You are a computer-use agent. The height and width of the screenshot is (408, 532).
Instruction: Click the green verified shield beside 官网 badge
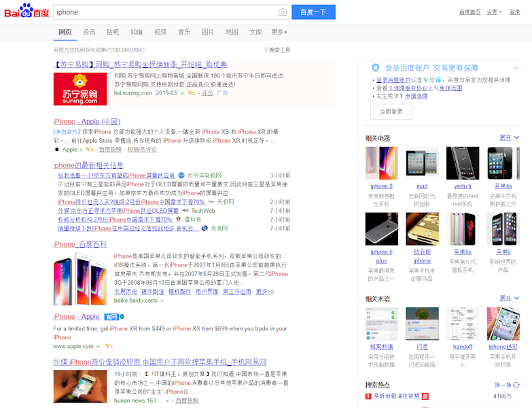[x=122, y=316]
